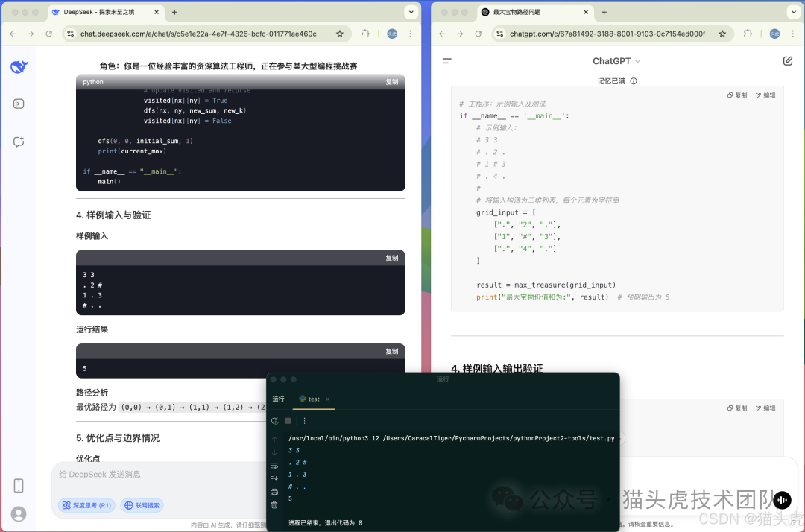Image resolution: width=805 pixels, height=532 pixels.
Task: Toggle 深度思考 (R1) mode in DeepSeek
Action: [86, 505]
